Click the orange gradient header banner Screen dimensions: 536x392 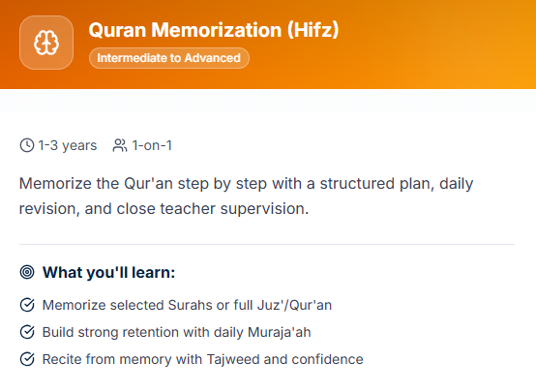(268, 45)
